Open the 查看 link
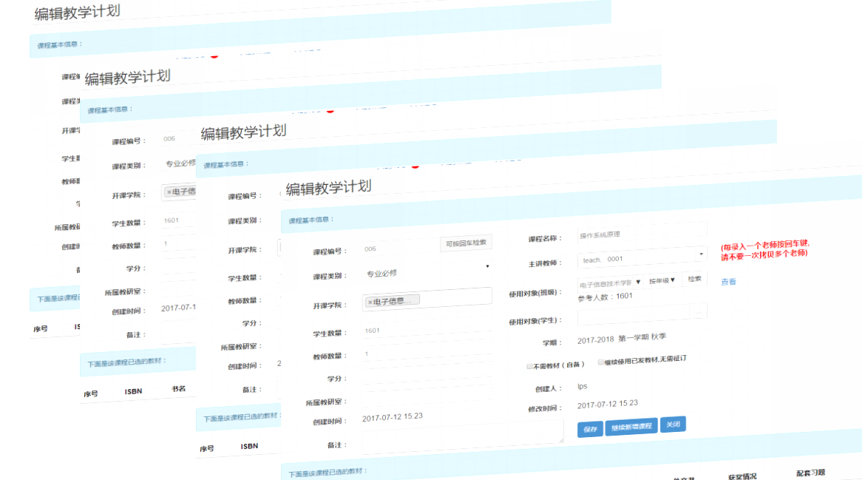Image resolution: width=868 pixels, height=480 pixels. point(728,282)
